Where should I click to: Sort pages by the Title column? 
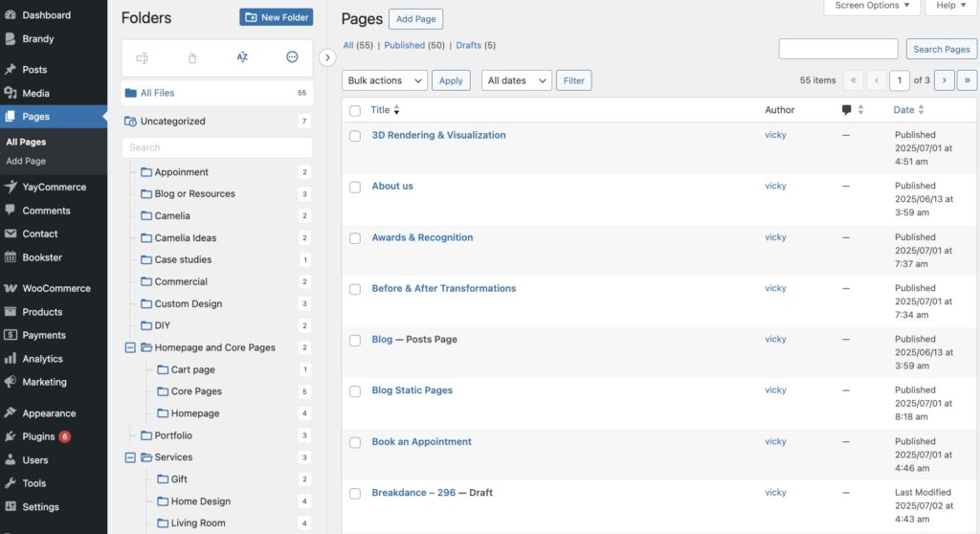click(385, 110)
